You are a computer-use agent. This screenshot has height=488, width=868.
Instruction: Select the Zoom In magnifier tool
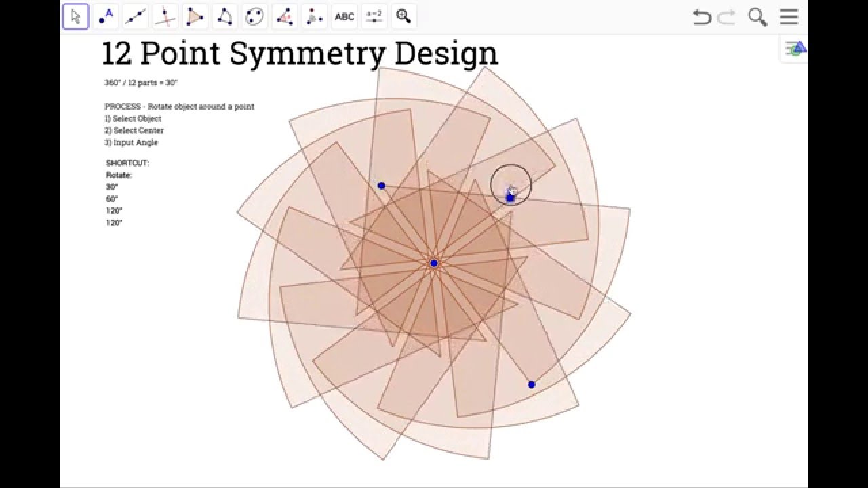(403, 16)
